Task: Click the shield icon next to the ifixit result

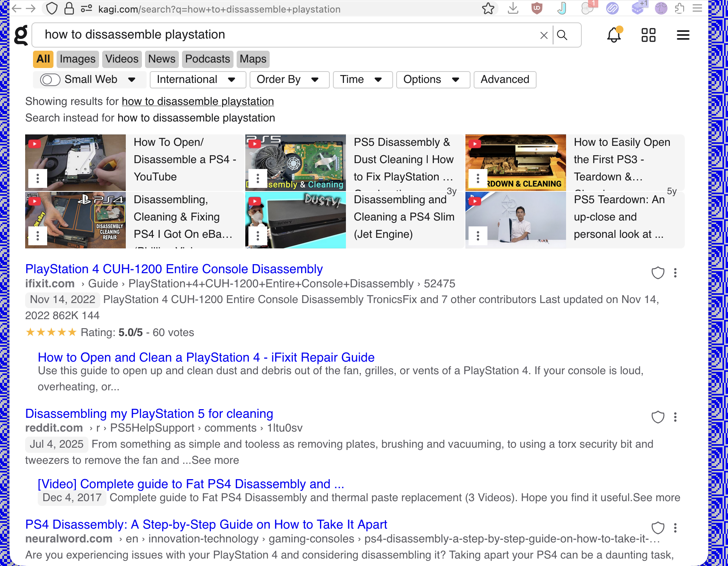Action: pyautogui.click(x=658, y=273)
